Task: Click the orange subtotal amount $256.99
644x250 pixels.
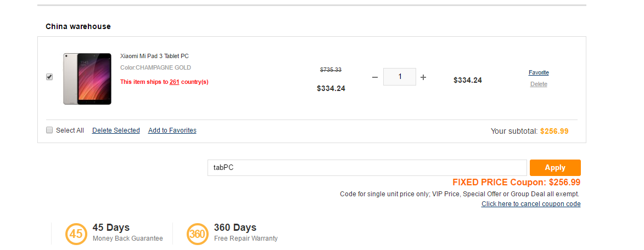Action: (555, 131)
